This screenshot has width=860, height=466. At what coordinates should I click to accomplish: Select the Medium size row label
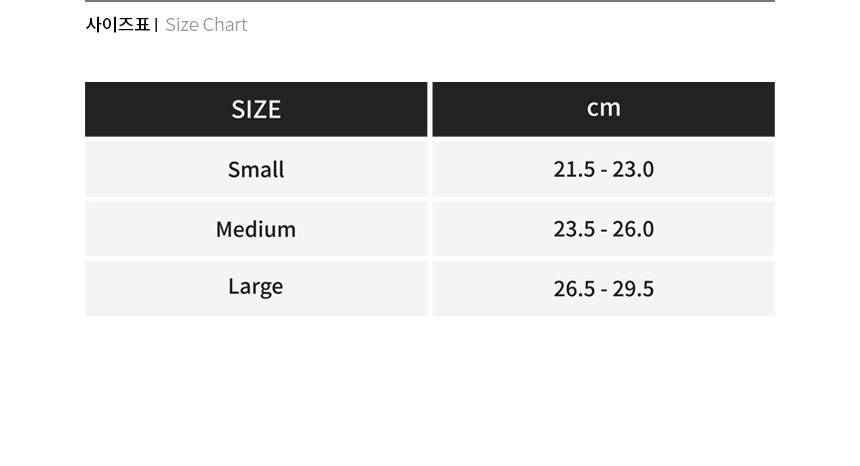(x=256, y=229)
